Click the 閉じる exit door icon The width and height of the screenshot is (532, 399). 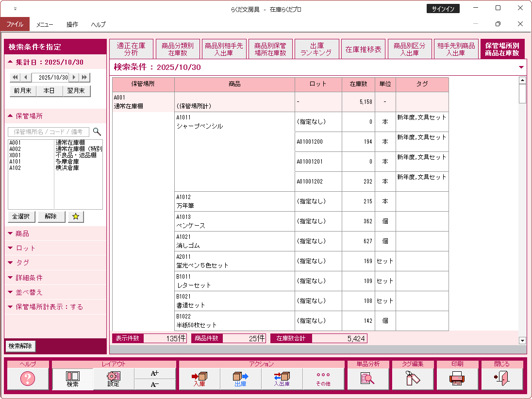coord(502,379)
